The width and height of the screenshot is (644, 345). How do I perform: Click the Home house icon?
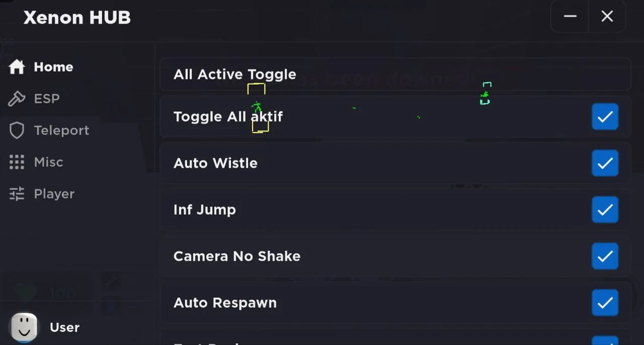[17, 67]
